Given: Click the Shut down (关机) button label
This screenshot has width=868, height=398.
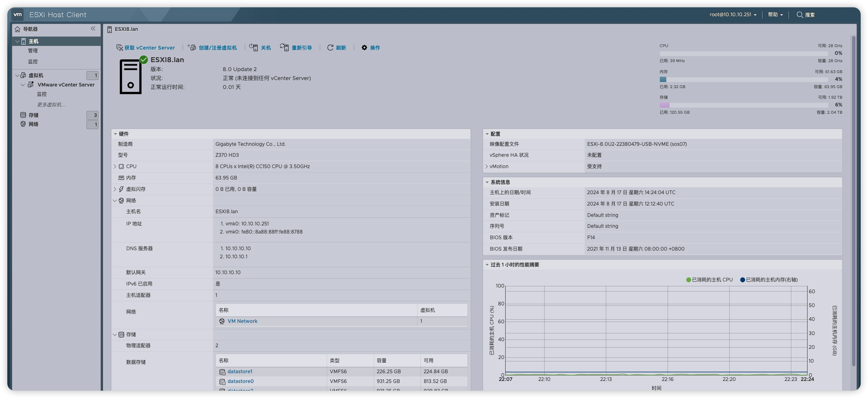Looking at the screenshot, I should [x=266, y=48].
